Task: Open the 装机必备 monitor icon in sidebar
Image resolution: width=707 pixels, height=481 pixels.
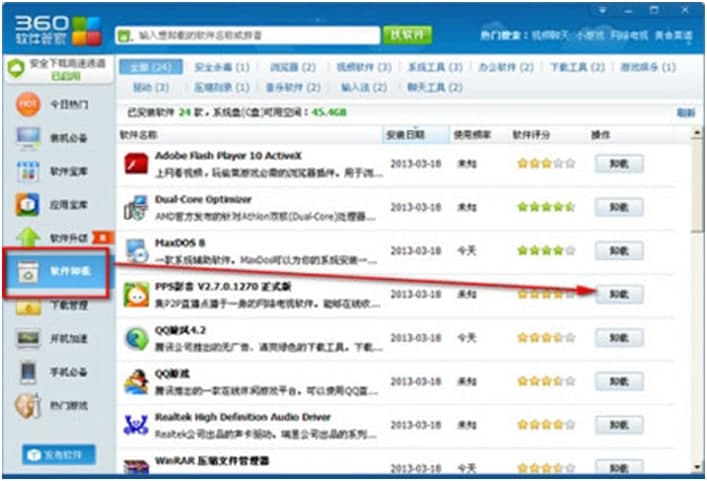Action: click(28, 138)
